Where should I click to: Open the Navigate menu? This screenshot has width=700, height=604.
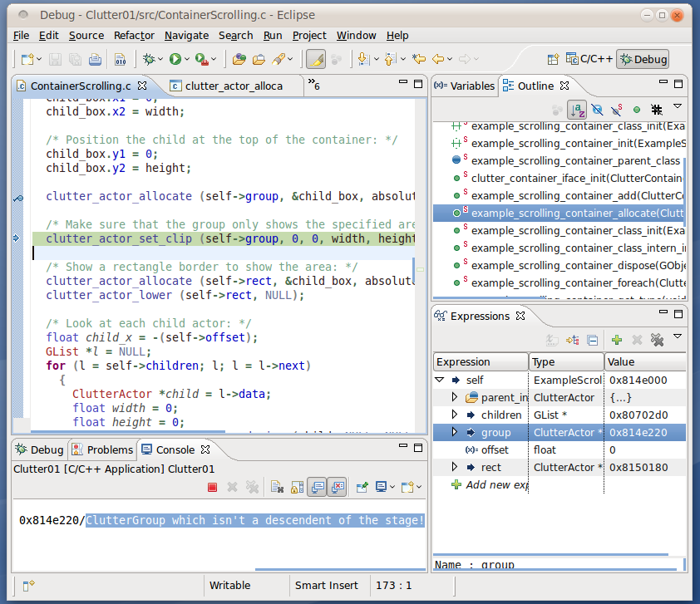pos(186,35)
